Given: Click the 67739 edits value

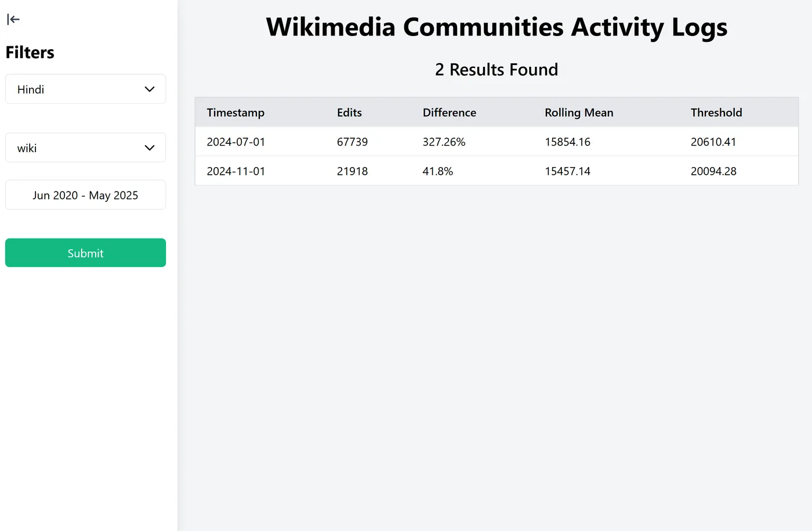Looking at the screenshot, I should coord(353,142).
